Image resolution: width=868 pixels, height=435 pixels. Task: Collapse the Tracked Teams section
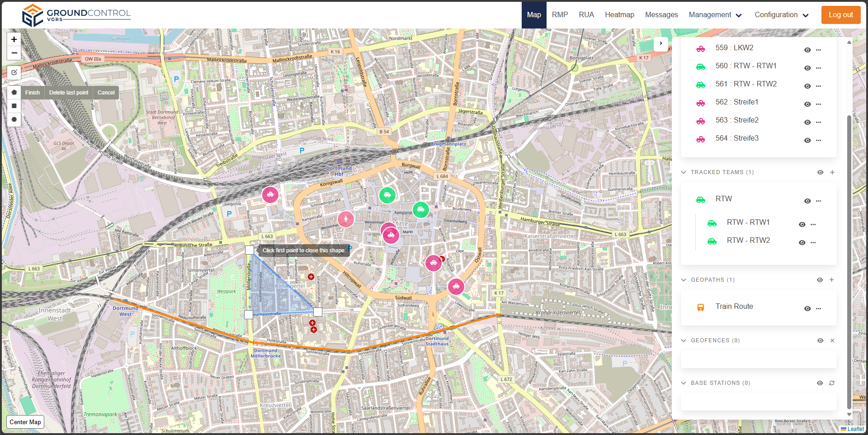coord(684,172)
